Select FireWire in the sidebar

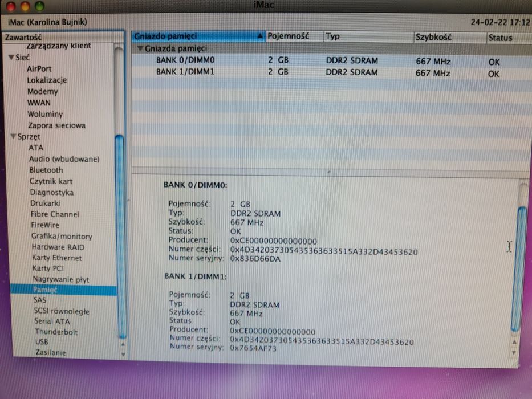45,225
